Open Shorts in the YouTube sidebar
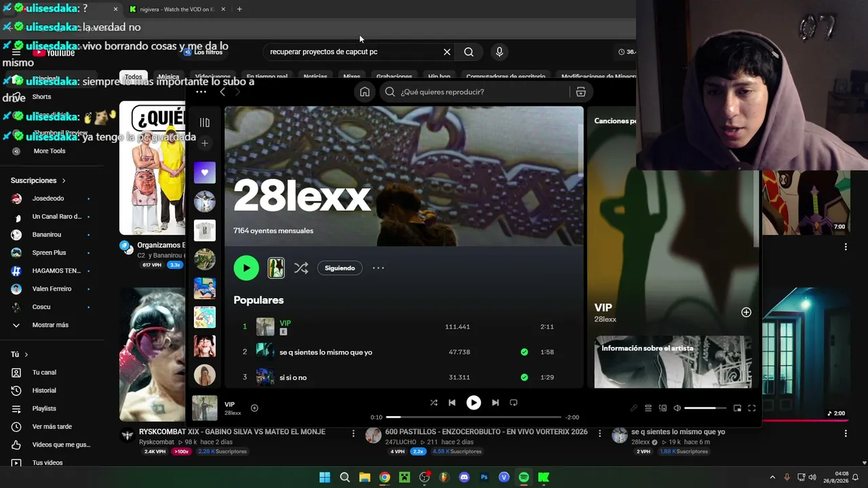868x488 pixels. coord(41,97)
